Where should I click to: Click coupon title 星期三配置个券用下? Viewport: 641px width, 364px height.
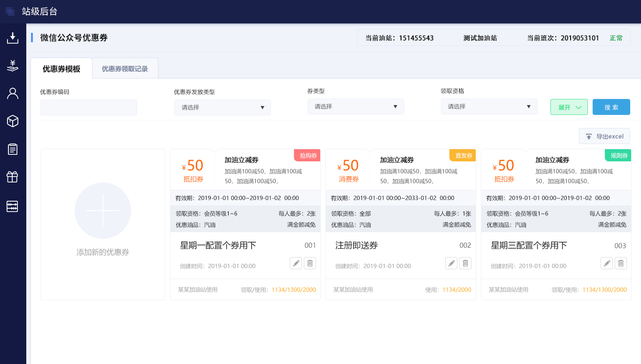[x=529, y=245]
